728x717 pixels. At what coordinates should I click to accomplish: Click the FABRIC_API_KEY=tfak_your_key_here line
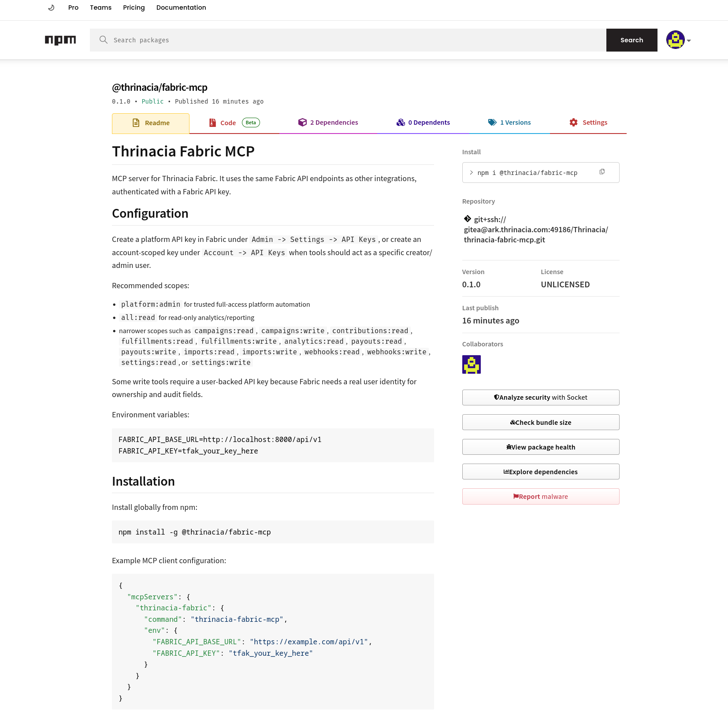[188, 451]
